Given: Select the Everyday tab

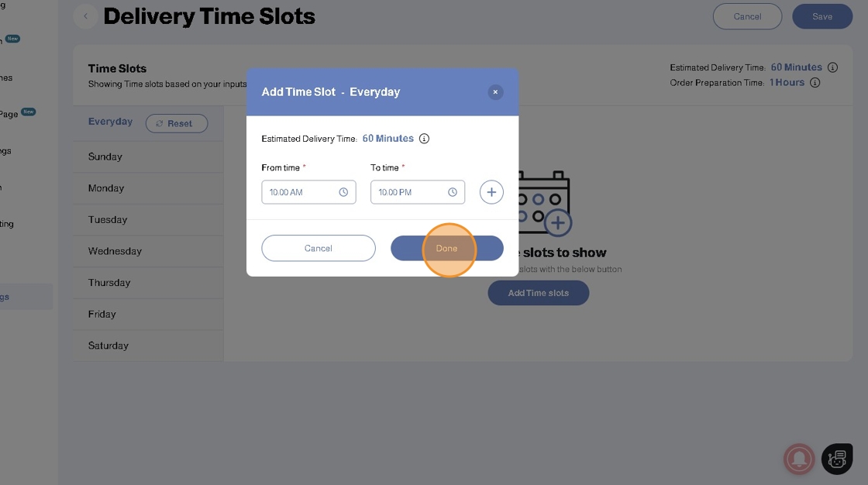Looking at the screenshot, I should click(x=110, y=122).
